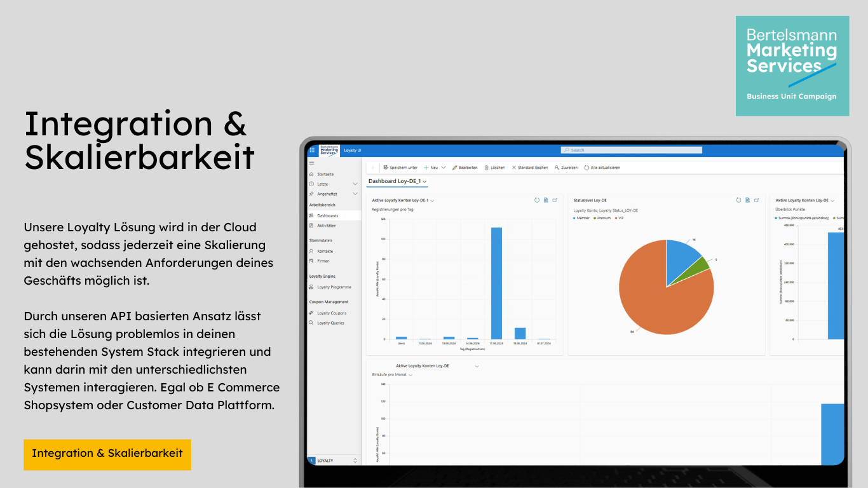Click Löschen in the command bar
The width and height of the screenshot is (868, 488).
click(x=494, y=168)
